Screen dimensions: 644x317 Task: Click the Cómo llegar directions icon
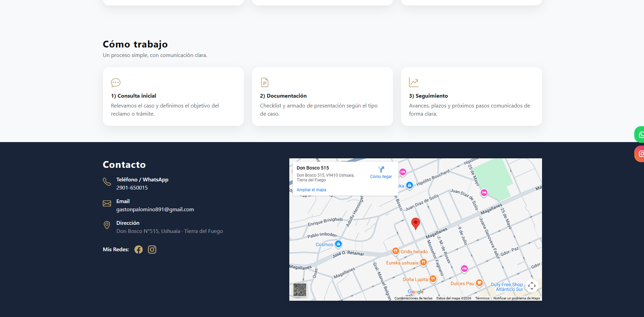coord(381,170)
